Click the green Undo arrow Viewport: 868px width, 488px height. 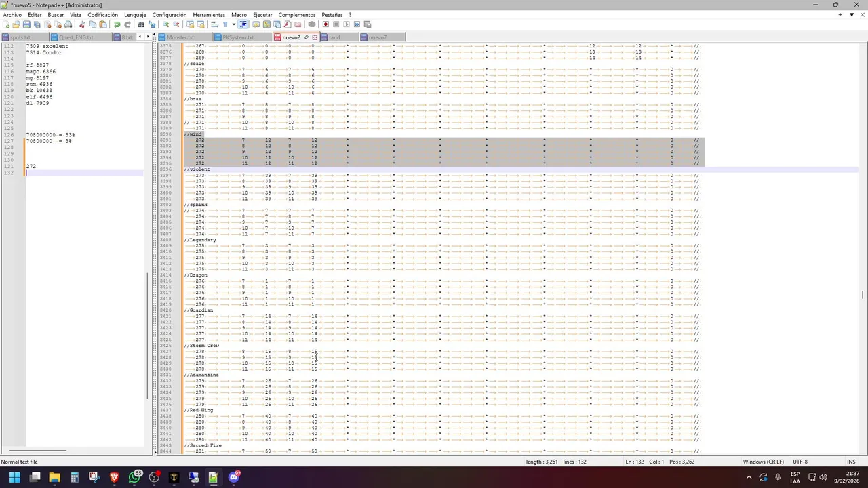coord(117,24)
